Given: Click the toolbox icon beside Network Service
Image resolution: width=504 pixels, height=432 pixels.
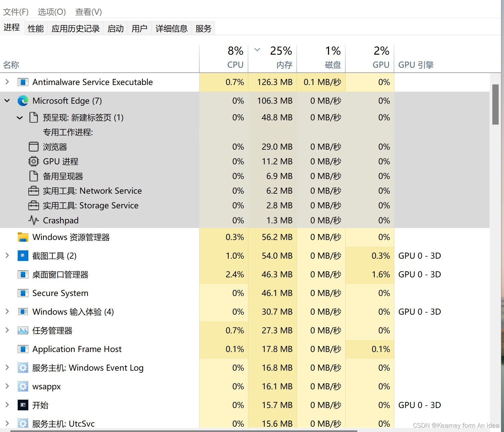Looking at the screenshot, I should click(33, 191).
